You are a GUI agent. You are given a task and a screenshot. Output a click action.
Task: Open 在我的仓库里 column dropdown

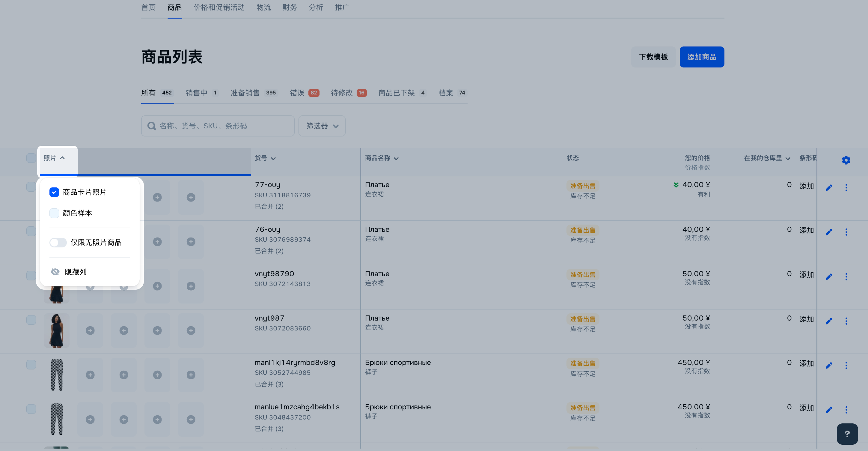pyautogui.click(x=787, y=158)
